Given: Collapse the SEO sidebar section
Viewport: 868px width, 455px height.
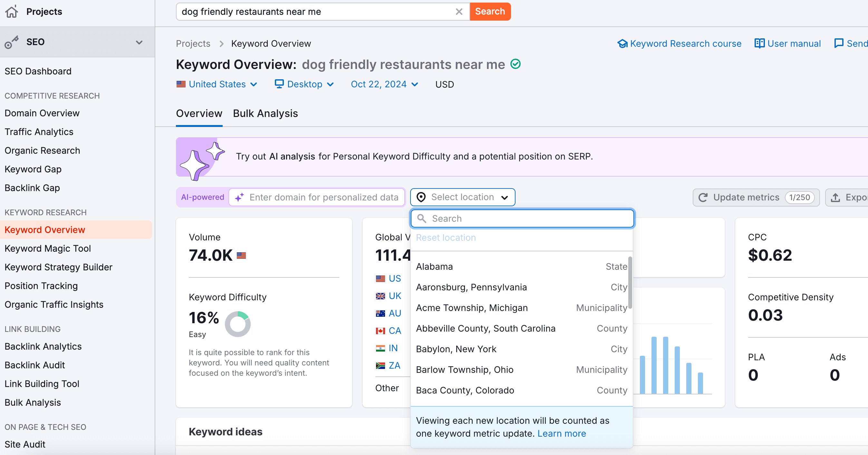Looking at the screenshot, I should (x=139, y=43).
